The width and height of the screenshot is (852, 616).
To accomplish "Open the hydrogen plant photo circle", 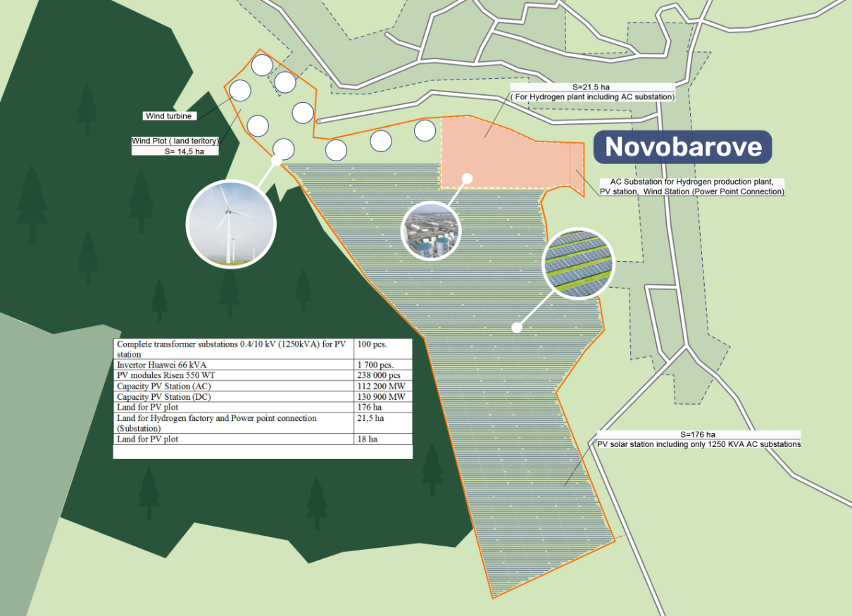I will point(431,230).
